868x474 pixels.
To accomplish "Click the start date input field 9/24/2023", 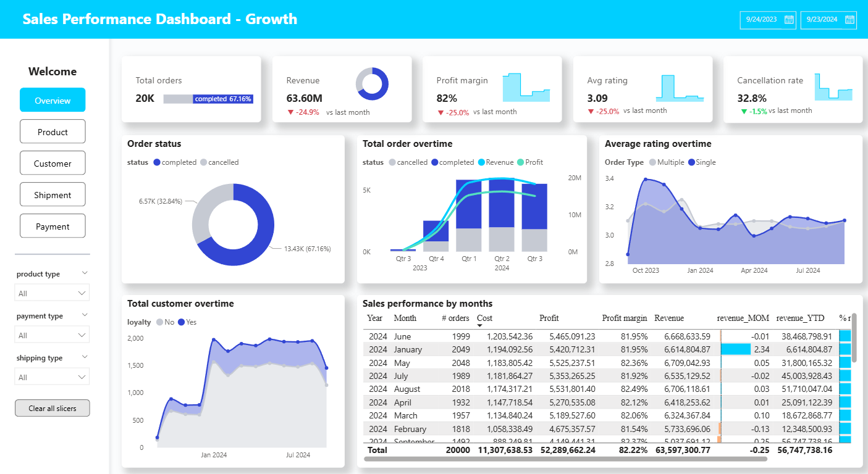I will point(761,20).
